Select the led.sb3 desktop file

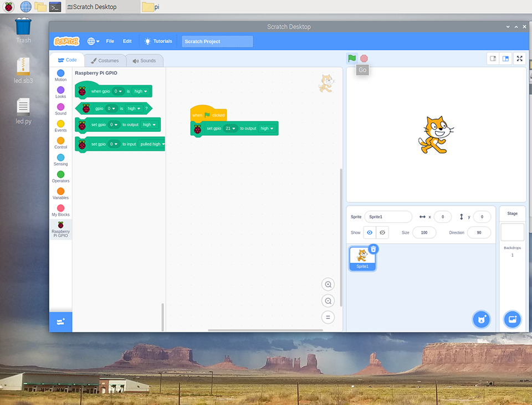coord(23,70)
